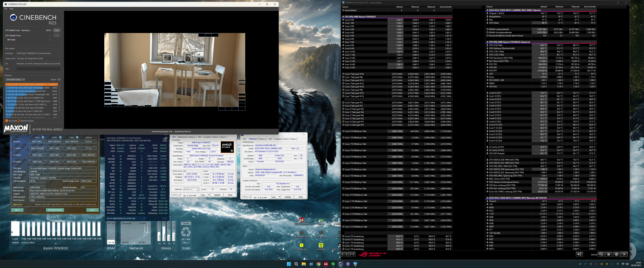Click Open in the Trash widget

coord(186,224)
